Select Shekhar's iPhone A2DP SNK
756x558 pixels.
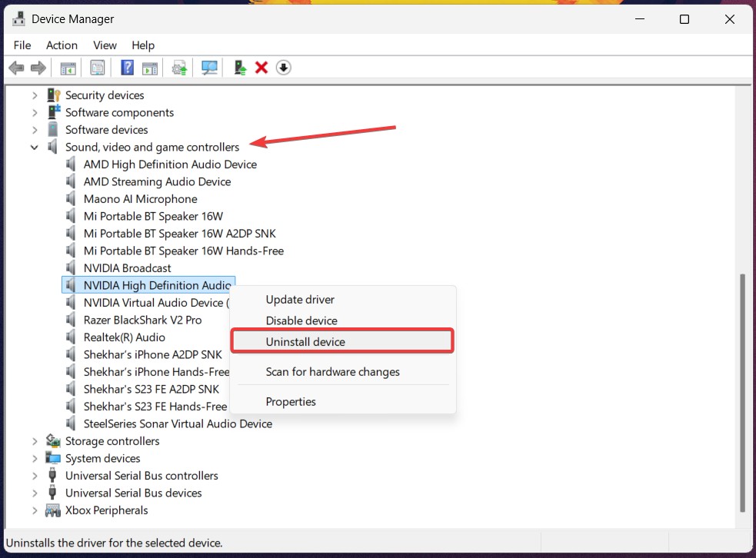coord(153,354)
